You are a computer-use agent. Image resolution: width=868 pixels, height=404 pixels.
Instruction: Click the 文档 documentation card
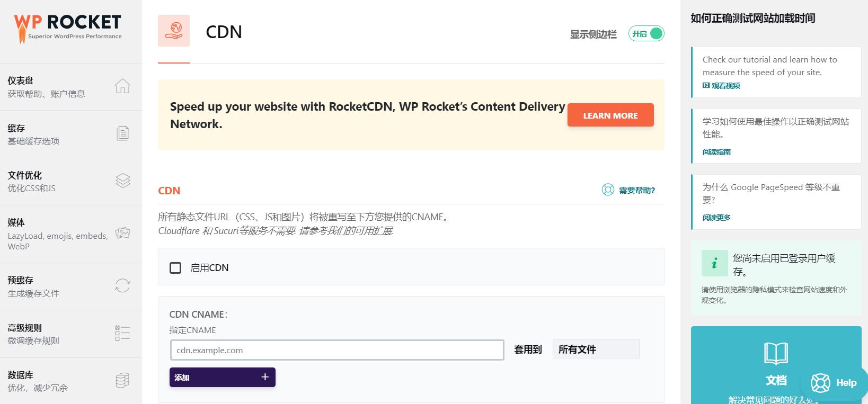click(776, 365)
